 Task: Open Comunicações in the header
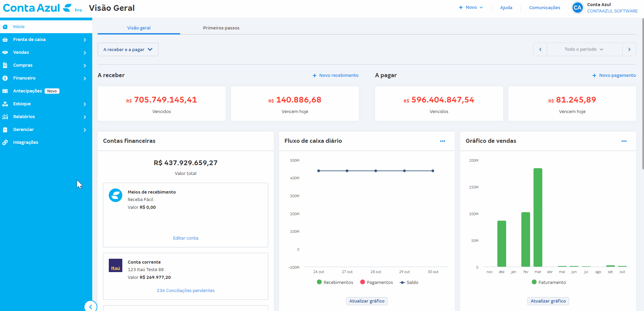point(545,7)
